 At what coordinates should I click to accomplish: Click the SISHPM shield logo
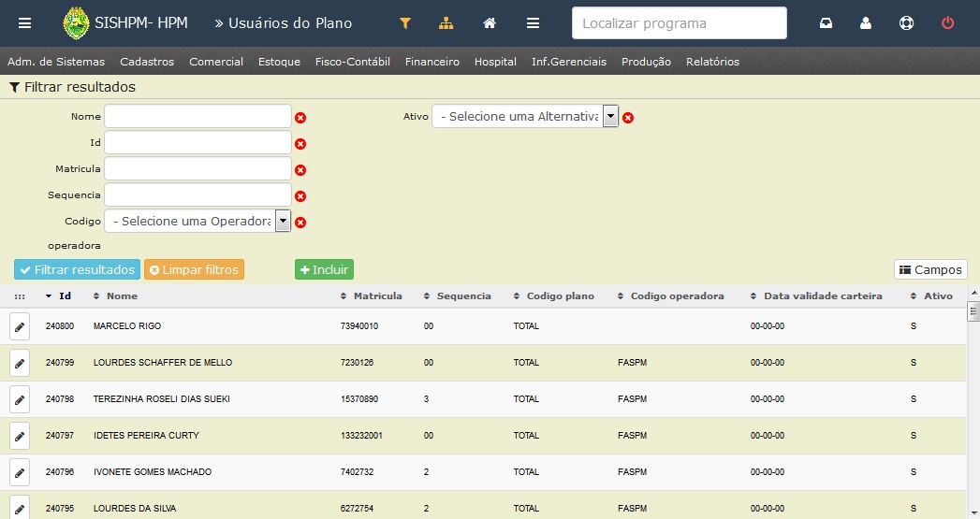click(x=76, y=23)
